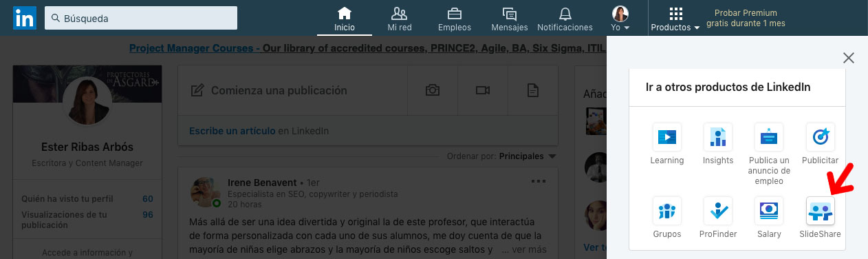Add a photo with the camera icon
This screenshot has height=259, width=868.
click(x=433, y=90)
